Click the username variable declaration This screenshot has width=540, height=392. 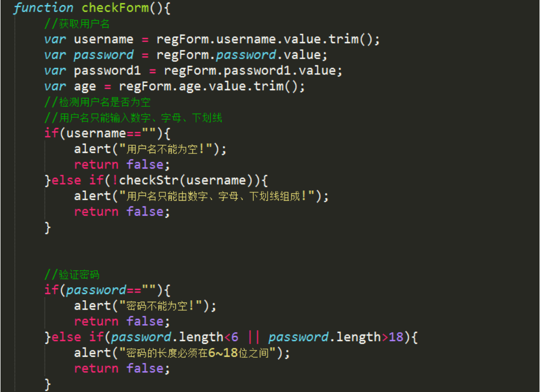click(103, 39)
